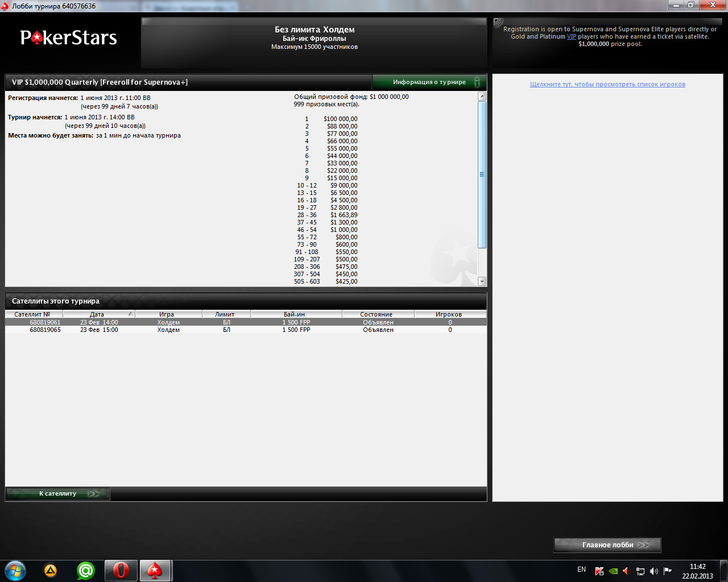Image resolution: width=728 pixels, height=582 pixels.
Task: Click the $77 000,00 prize entry
Action: coord(342,134)
